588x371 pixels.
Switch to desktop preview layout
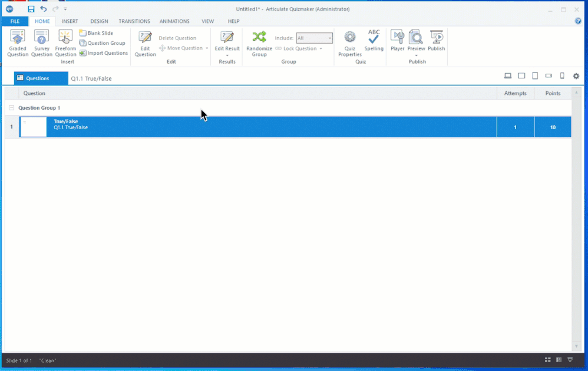[508, 76]
